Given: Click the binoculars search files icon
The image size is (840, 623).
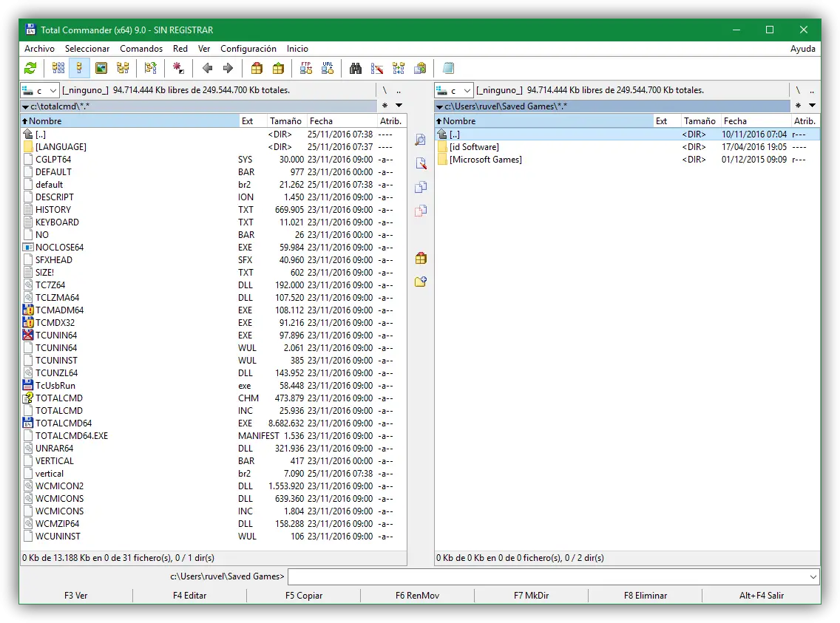Looking at the screenshot, I should (356, 68).
